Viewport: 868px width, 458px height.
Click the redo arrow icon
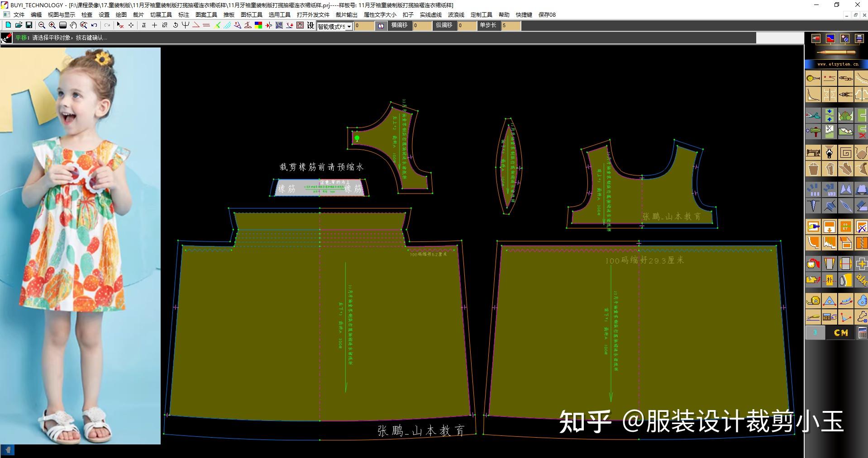tap(107, 25)
